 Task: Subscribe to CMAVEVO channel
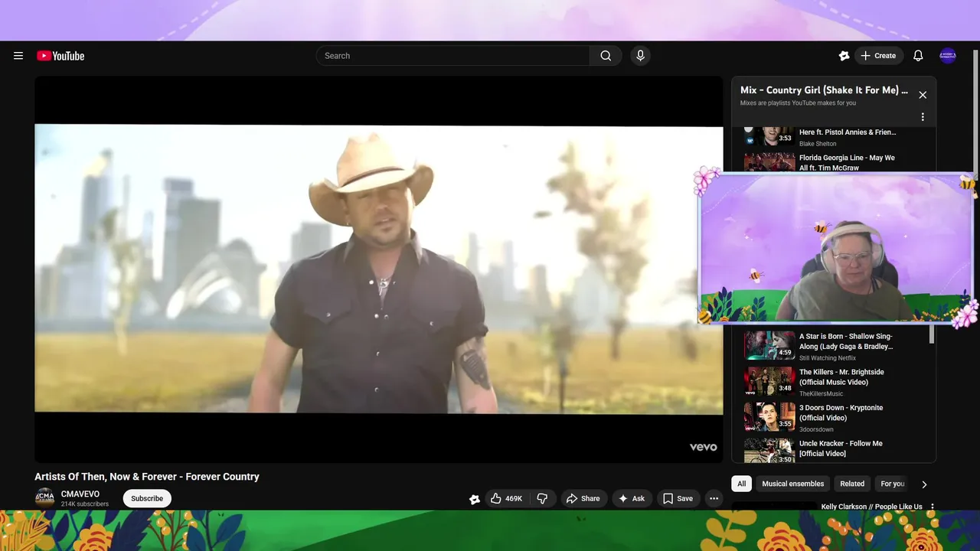147,498
